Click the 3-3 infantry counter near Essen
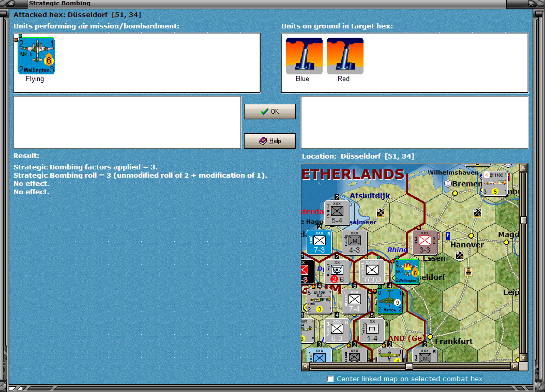This screenshot has width=545, height=392. click(x=425, y=242)
